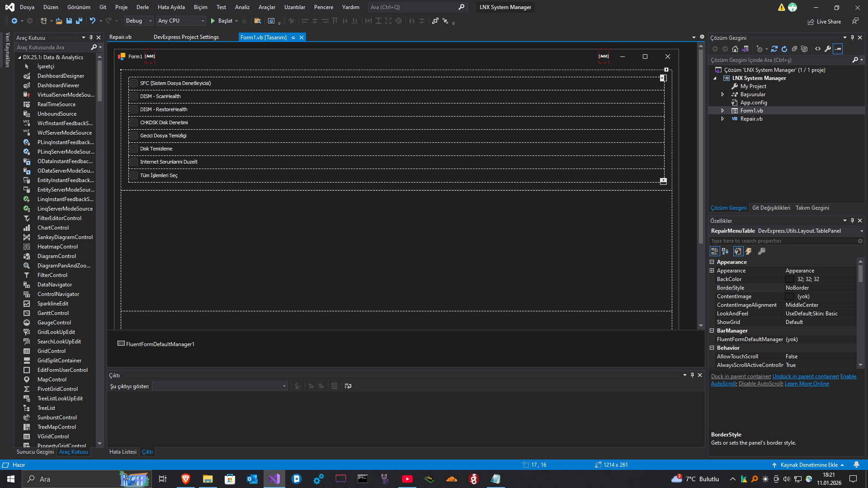Open the Uzantılar menu

[295, 7]
